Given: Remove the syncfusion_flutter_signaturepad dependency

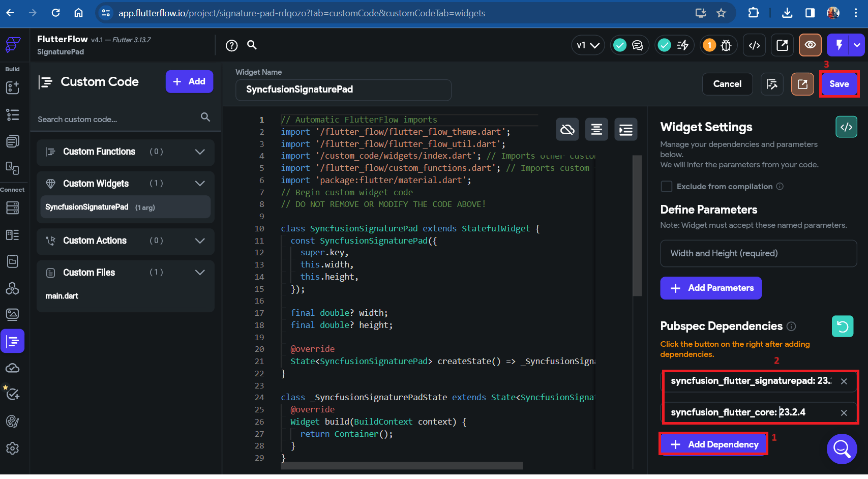Looking at the screenshot, I should tap(844, 381).
